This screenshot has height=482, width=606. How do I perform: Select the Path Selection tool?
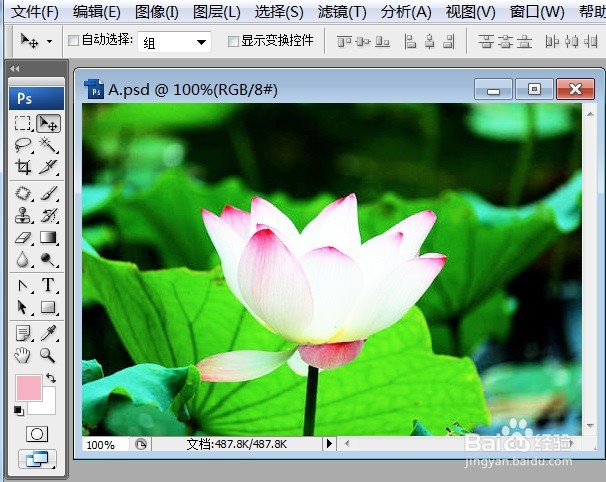pos(23,308)
